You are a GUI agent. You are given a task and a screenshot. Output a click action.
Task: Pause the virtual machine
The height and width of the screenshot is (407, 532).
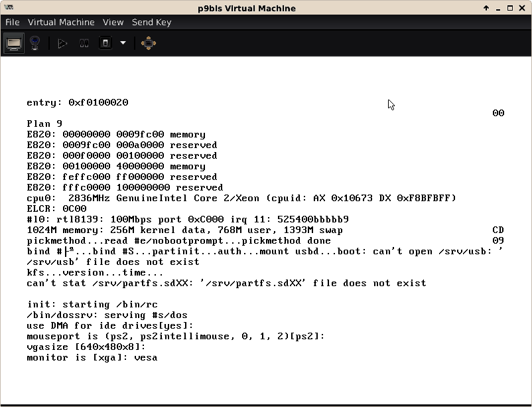tap(84, 43)
